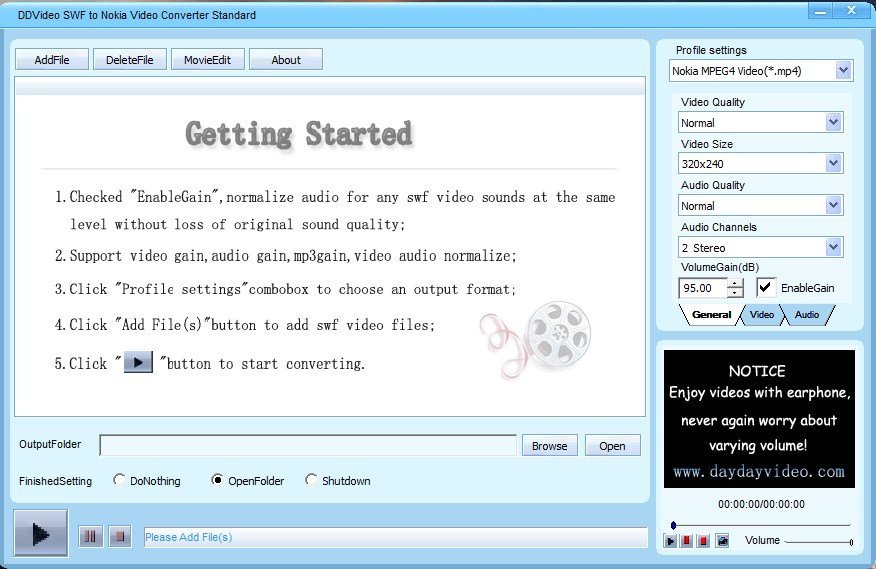876x569 pixels.
Task: Open the Audio Channels dropdown
Action: point(834,247)
